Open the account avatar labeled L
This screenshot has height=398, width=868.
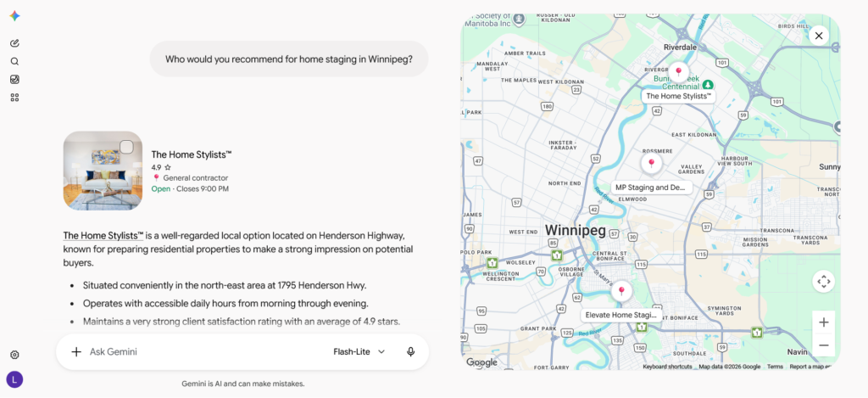[x=14, y=379]
